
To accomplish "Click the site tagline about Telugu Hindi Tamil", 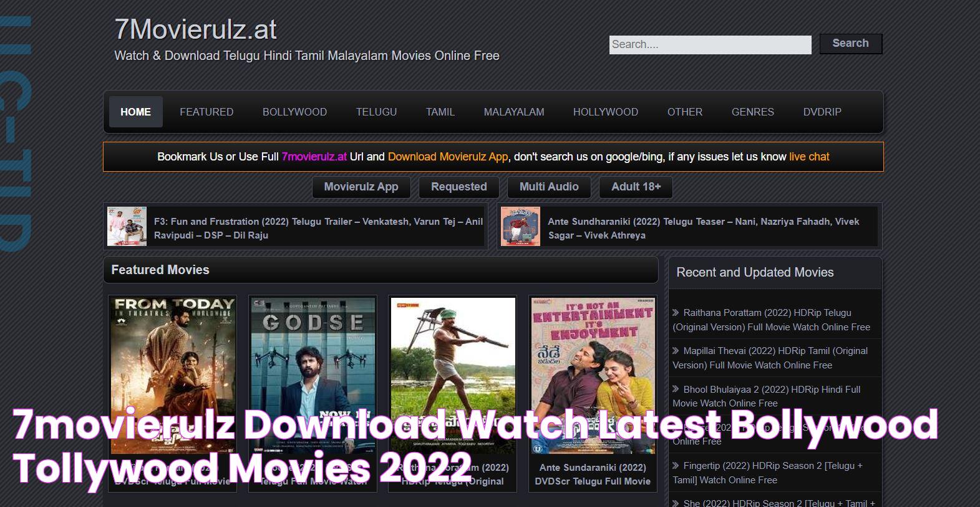I will pyautogui.click(x=307, y=56).
